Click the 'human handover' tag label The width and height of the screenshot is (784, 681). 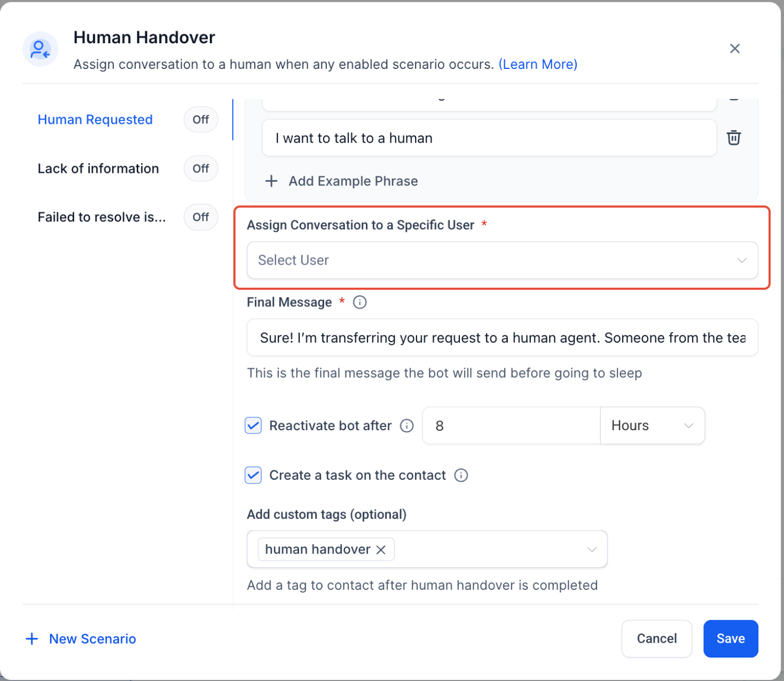[x=317, y=550]
